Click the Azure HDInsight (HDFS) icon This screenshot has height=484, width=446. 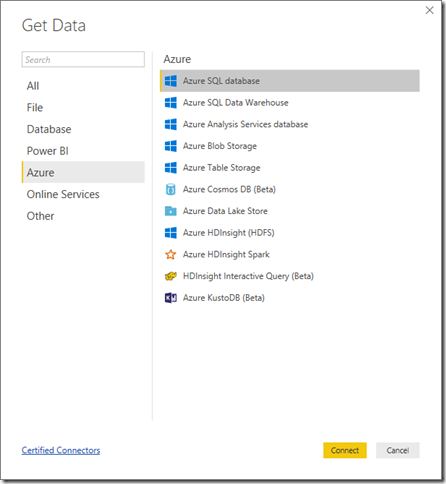(x=171, y=233)
